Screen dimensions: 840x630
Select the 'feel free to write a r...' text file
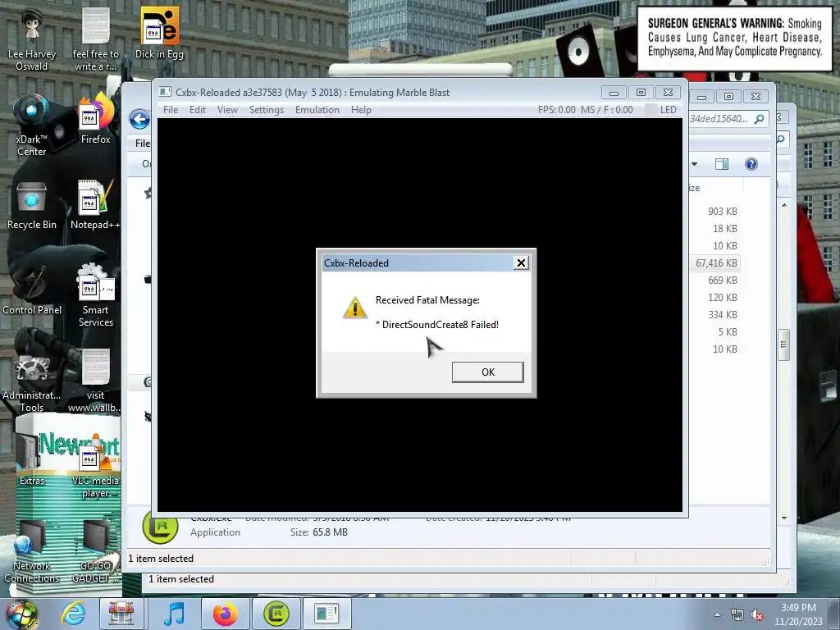click(x=95, y=40)
